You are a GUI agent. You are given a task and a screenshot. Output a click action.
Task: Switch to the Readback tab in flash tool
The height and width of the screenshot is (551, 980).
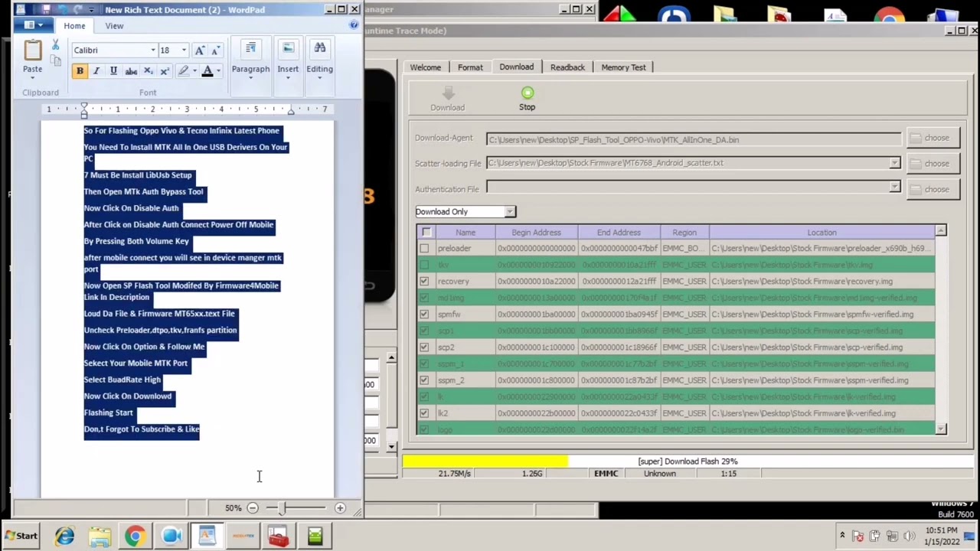(567, 67)
